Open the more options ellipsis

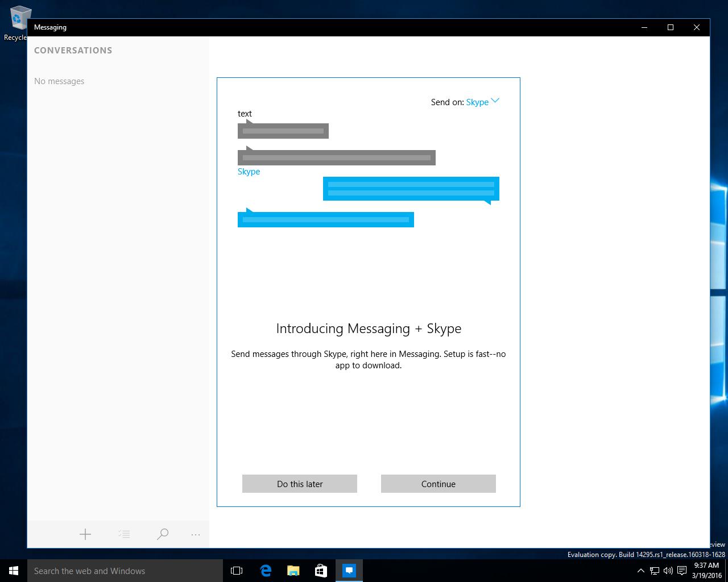196,534
